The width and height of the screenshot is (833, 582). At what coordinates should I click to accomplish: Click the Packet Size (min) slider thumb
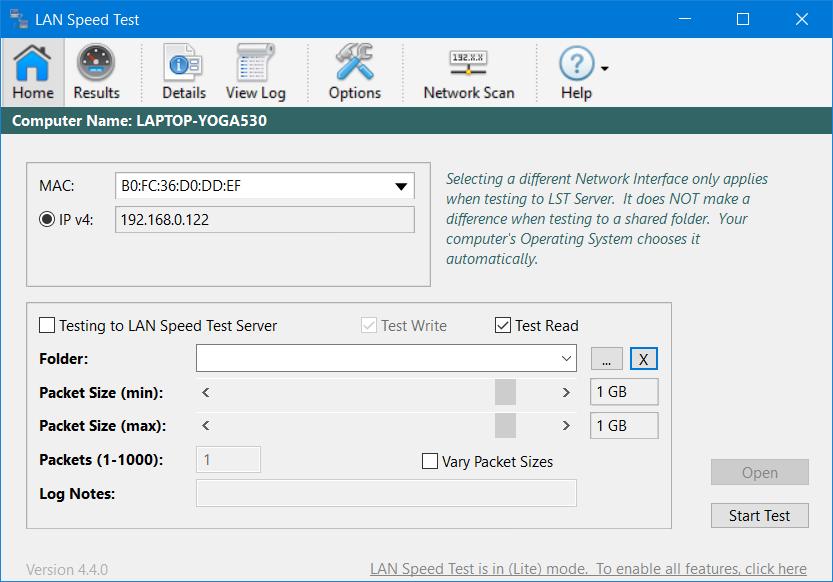tap(505, 392)
